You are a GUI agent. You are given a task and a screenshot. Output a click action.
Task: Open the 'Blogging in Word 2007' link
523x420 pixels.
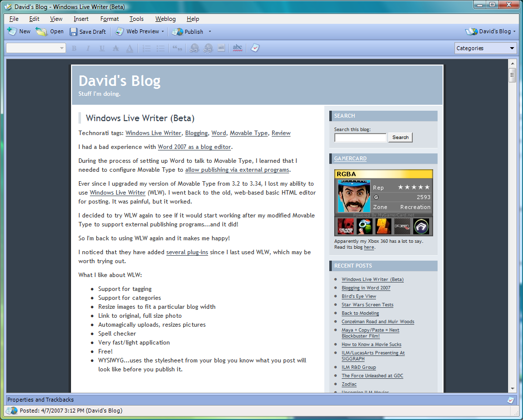(x=366, y=288)
